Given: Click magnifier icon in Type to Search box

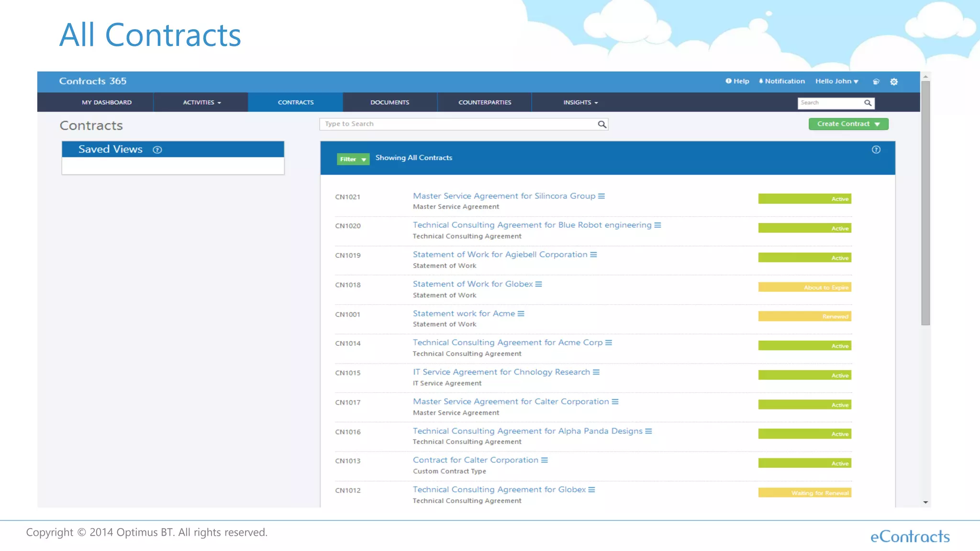Looking at the screenshot, I should click(601, 124).
